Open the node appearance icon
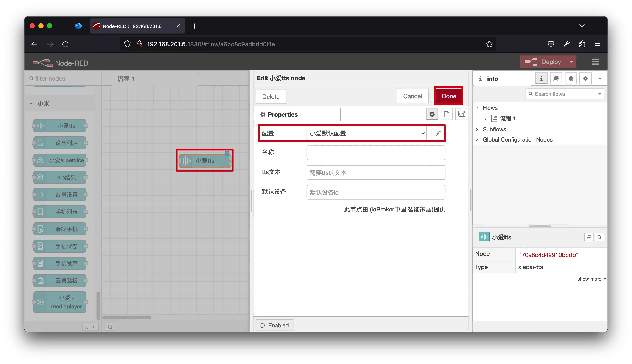Screen dimensions: 632x364 461,114
